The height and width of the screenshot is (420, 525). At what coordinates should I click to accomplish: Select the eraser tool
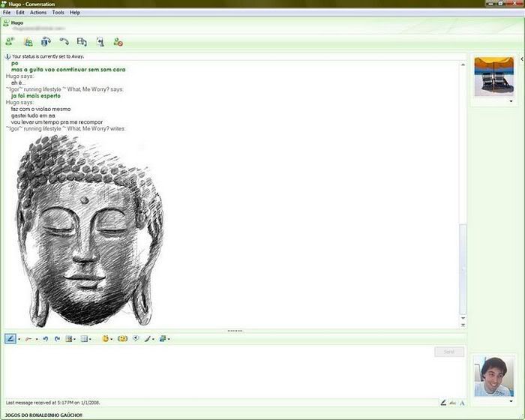click(28, 339)
